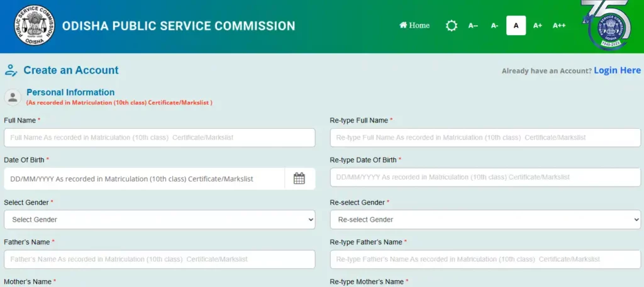Open the Re-select Gender dropdown

486,219
